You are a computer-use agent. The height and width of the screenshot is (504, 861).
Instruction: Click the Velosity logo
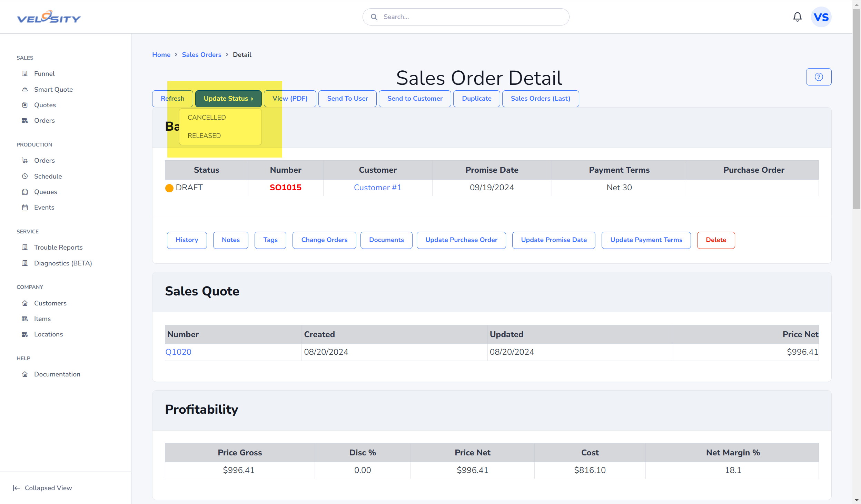[x=49, y=17]
